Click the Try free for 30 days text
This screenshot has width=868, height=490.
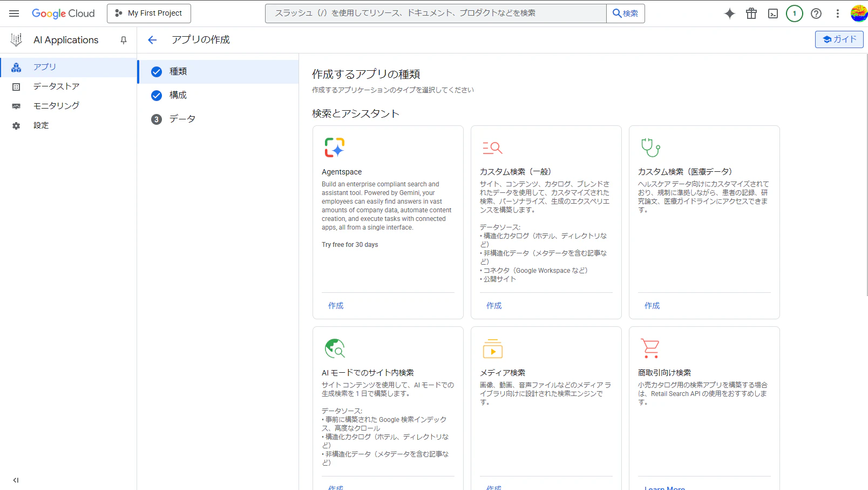pos(350,245)
